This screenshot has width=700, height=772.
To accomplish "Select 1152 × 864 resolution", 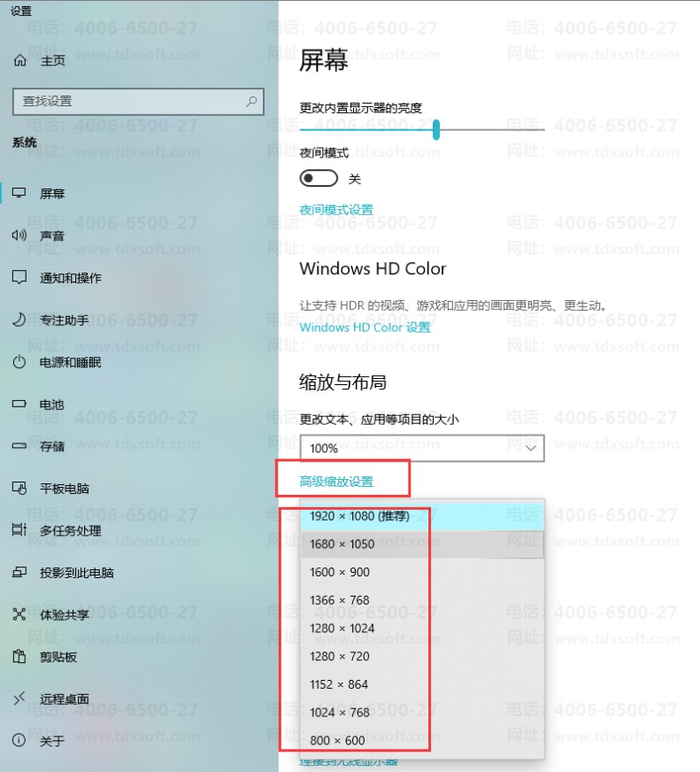I will pos(422,684).
